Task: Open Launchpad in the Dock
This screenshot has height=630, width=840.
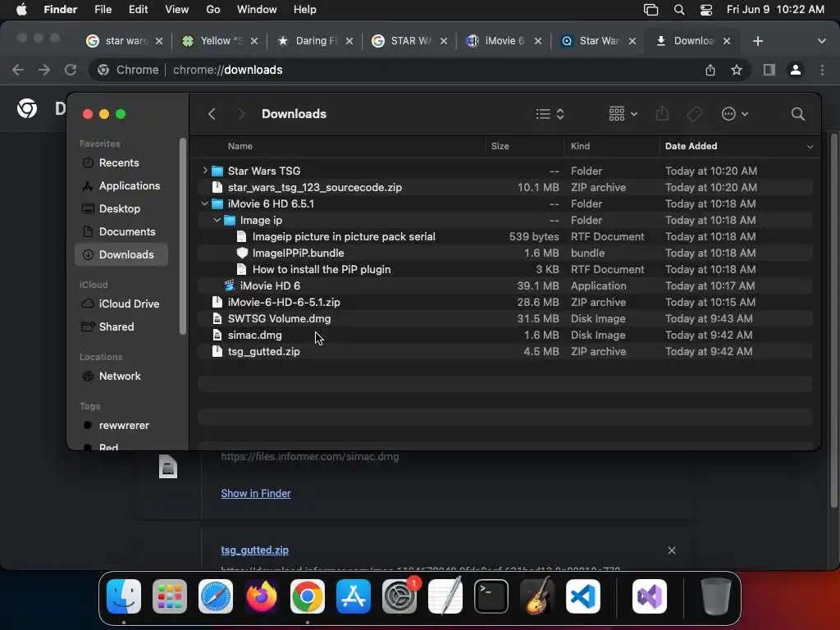Action: 170,596
